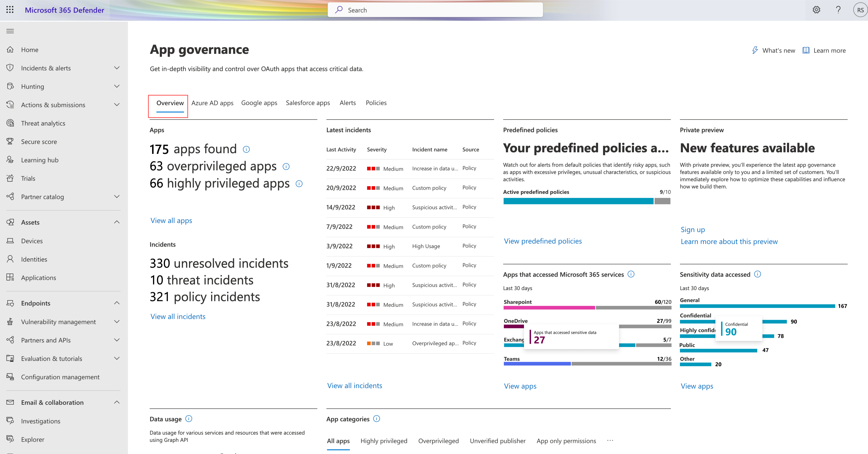This screenshot has height=454, width=868.
Task: Click the Secure score icon
Action: tap(10, 141)
